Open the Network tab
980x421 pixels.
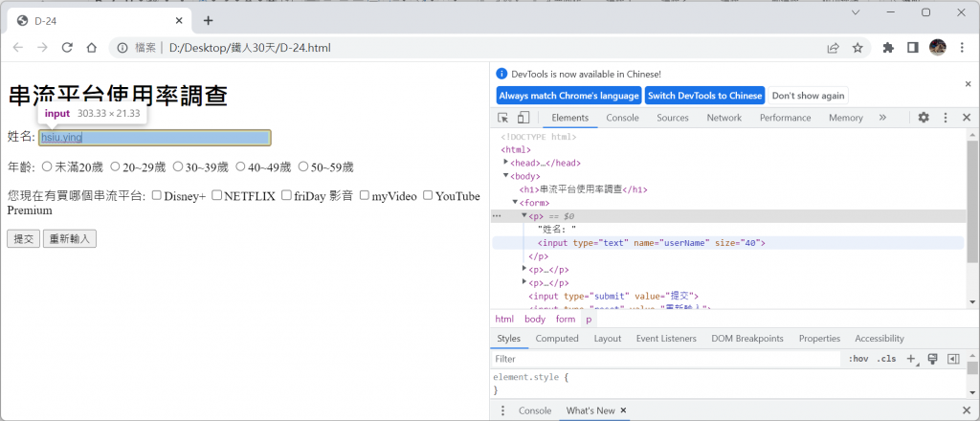(724, 118)
